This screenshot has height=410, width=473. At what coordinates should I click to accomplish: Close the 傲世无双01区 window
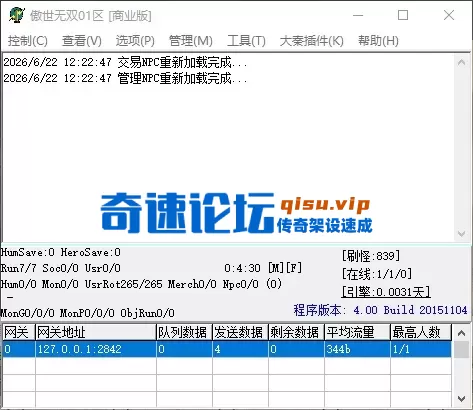[x=449, y=15]
